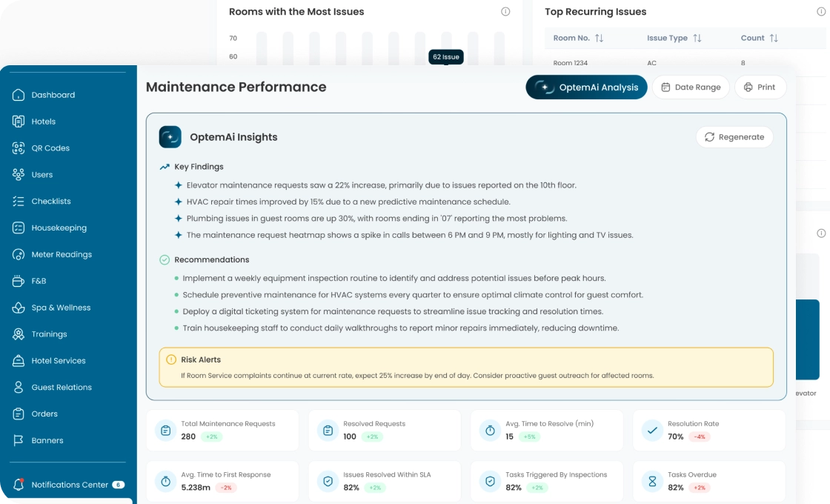Open the Dashboard sidebar item
Viewport: 830px width, 504px height.
click(x=53, y=95)
